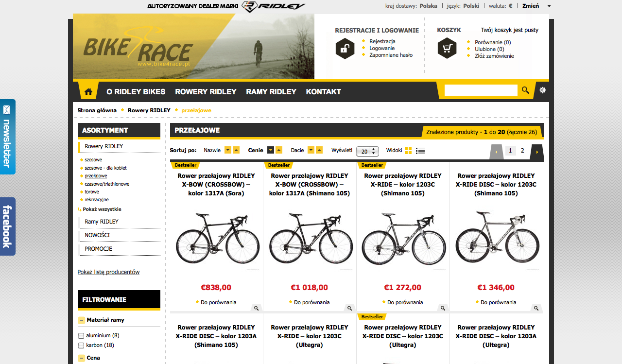The image size is (622, 364).
Task: Switch to list view of products
Action: click(420, 151)
